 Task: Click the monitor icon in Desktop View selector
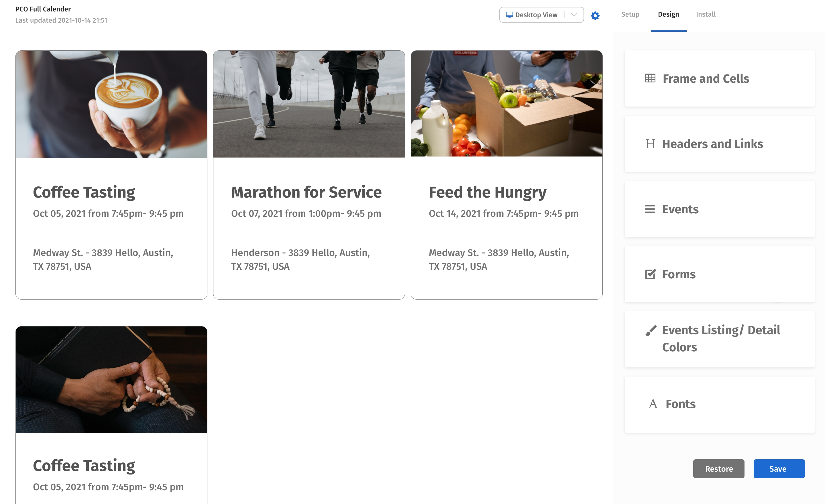(509, 15)
